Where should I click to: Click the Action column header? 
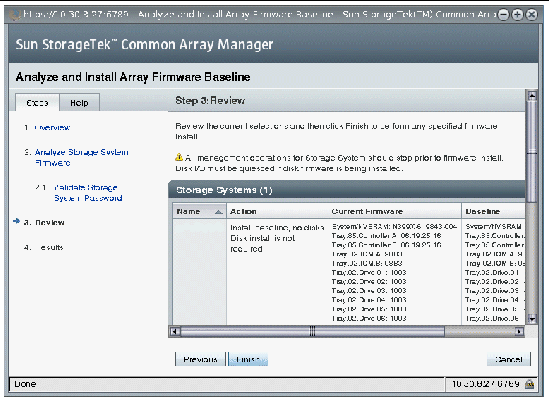pos(243,211)
